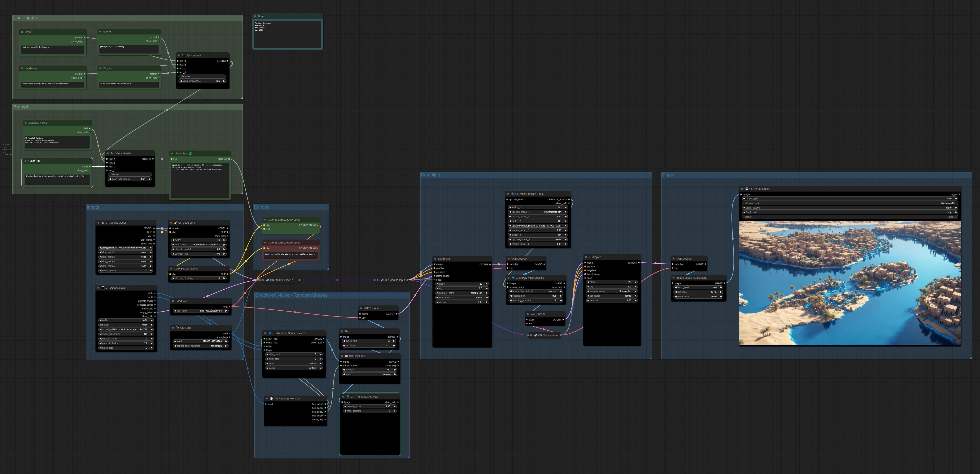Click the CR Color Tint palette icon
The image size is (980, 474).
point(346,356)
